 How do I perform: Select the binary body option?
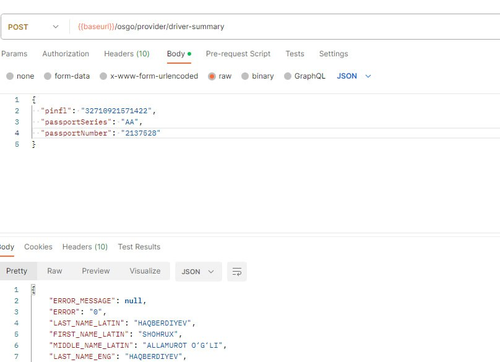pyautogui.click(x=258, y=76)
